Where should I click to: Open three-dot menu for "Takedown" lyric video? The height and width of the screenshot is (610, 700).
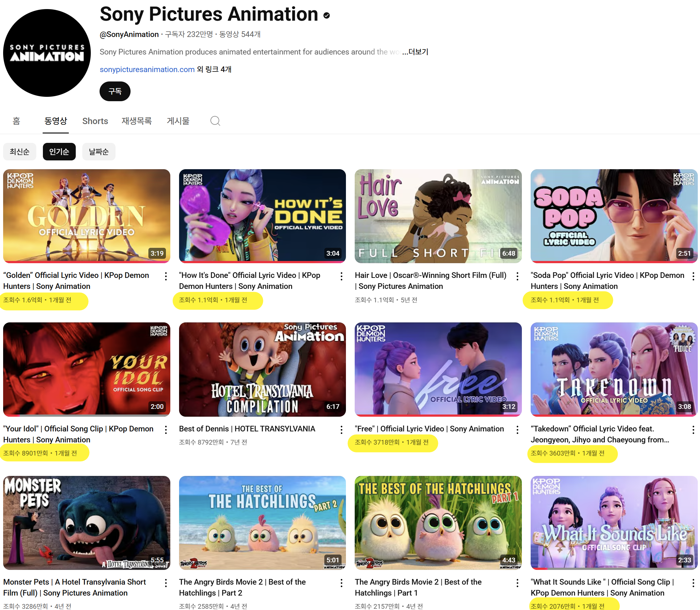pyautogui.click(x=693, y=430)
